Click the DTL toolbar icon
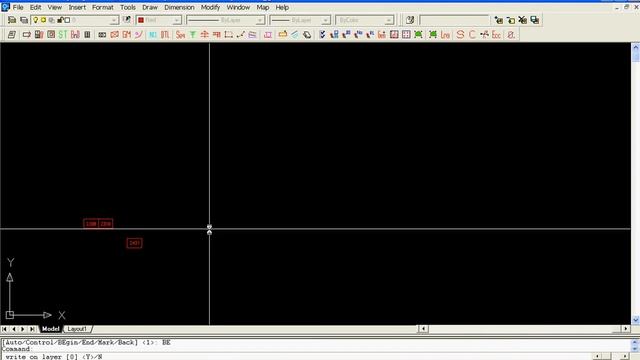Image resolution: width=640 pixels, height=360 pixels. click(165, 35)
